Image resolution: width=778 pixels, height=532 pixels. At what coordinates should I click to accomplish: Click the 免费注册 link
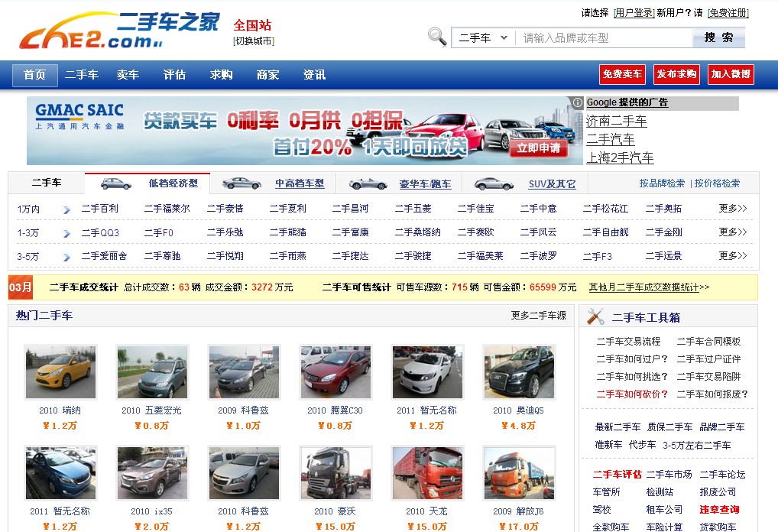728,13
